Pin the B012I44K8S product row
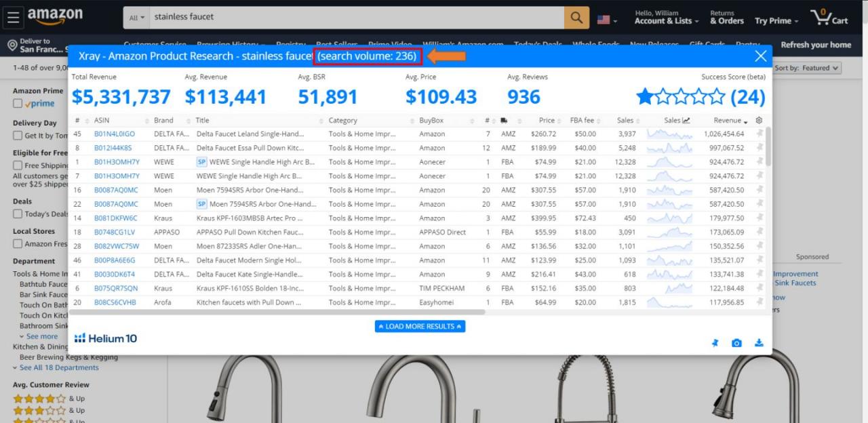 [x=759, y=148]
